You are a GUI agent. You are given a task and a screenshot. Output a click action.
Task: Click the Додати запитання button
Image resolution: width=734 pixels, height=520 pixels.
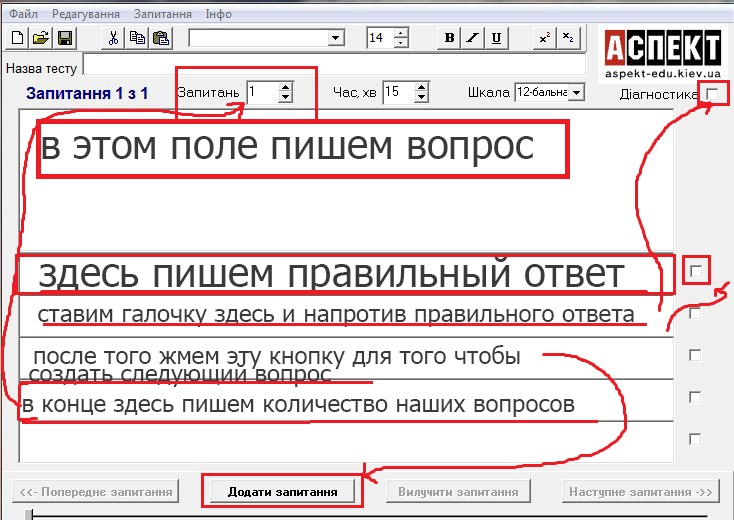pyautogui.click(x=283, y=491)
